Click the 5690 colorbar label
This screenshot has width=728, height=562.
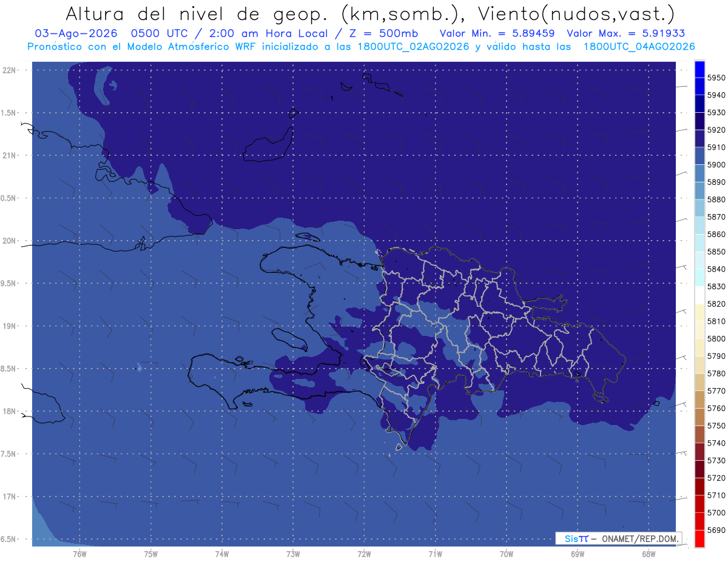(716, 530)
